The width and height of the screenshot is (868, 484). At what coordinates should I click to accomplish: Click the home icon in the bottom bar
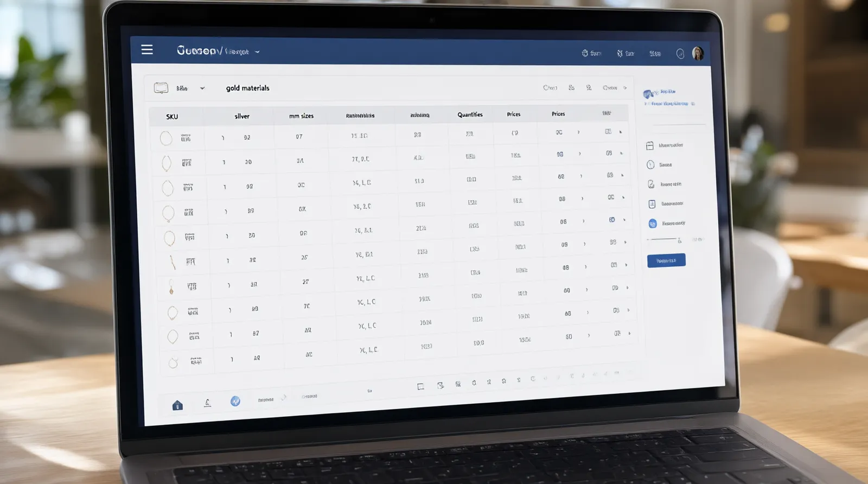[x=177, y=405]
